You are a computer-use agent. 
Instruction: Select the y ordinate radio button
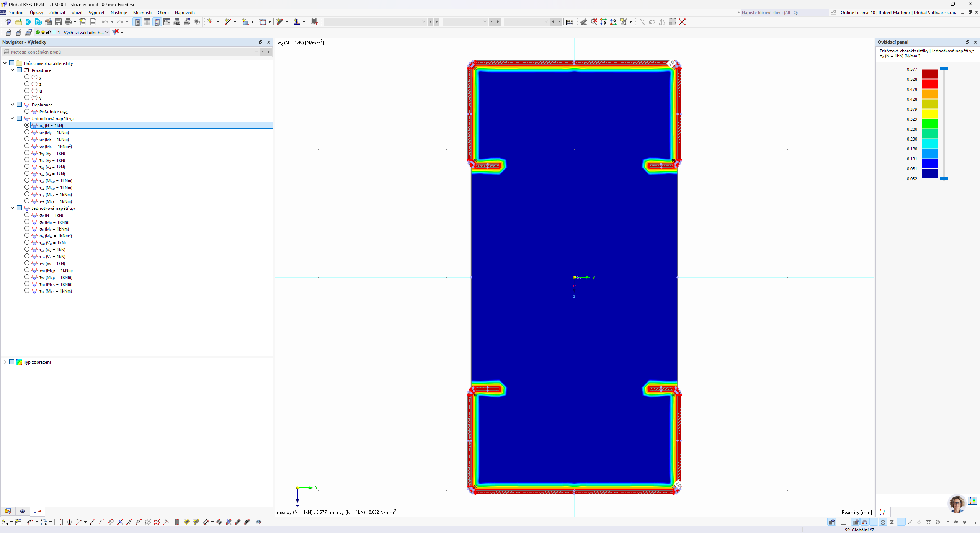pyautogui.click(x=27, y=77)
